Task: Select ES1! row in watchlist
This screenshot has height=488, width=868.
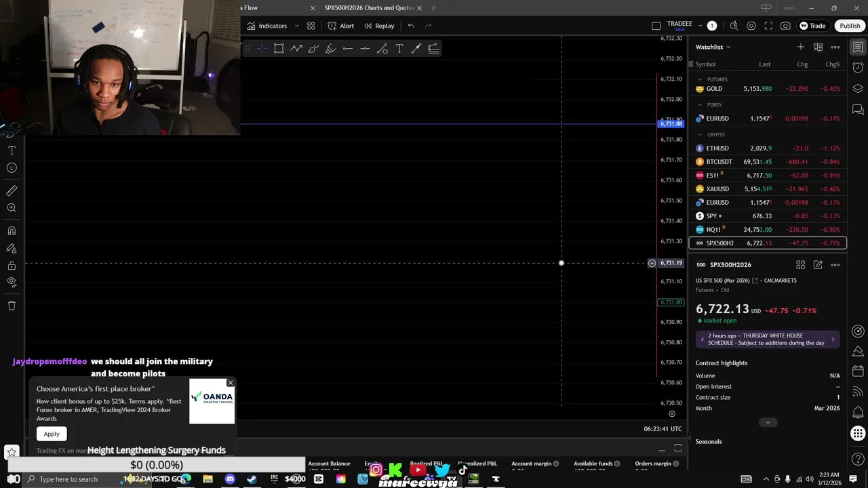Action: coord(768,176)
